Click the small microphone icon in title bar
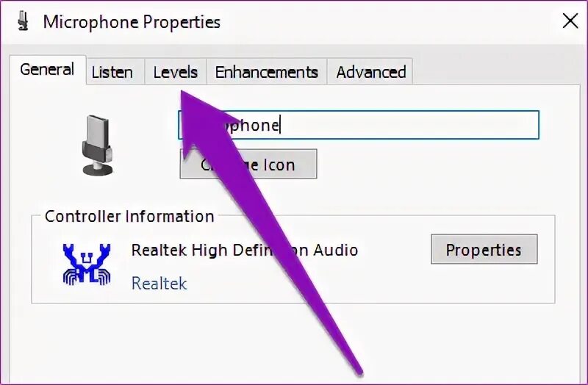This screenshot has width=588, height=385. point(24,21)
